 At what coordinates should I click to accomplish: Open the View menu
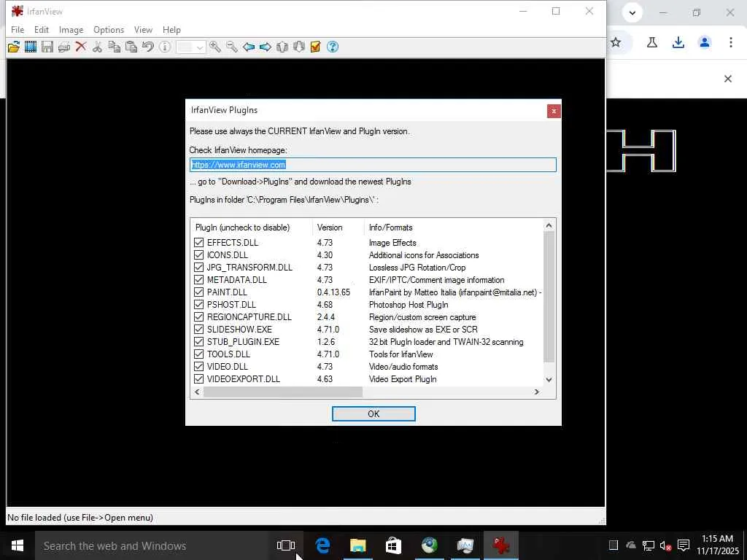[x=143, y=29]
